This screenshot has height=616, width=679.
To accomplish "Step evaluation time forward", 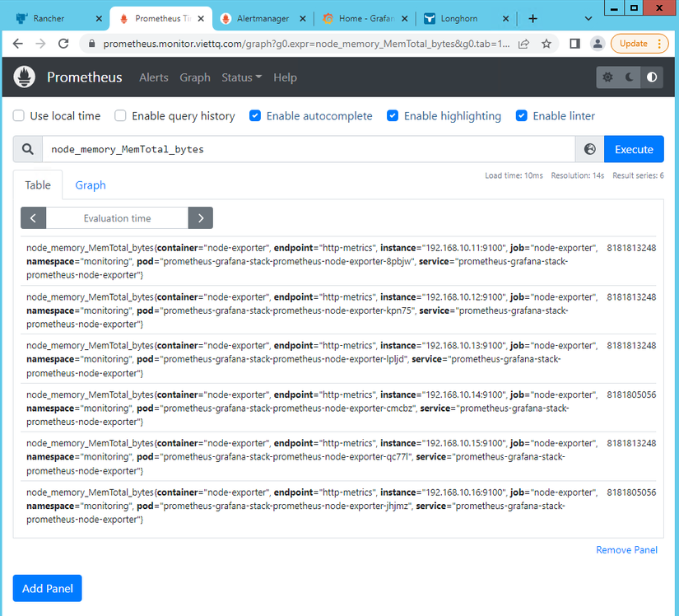I will coord(201,218).
